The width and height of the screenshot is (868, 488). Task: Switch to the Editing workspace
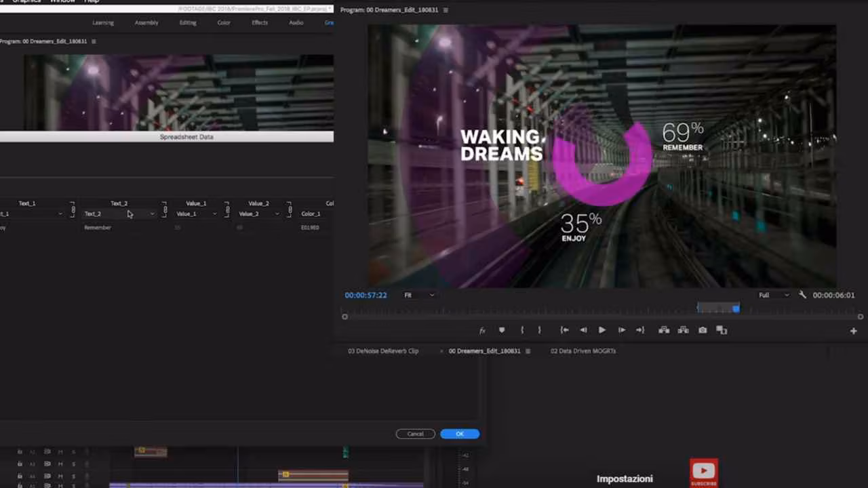(188, 22)
